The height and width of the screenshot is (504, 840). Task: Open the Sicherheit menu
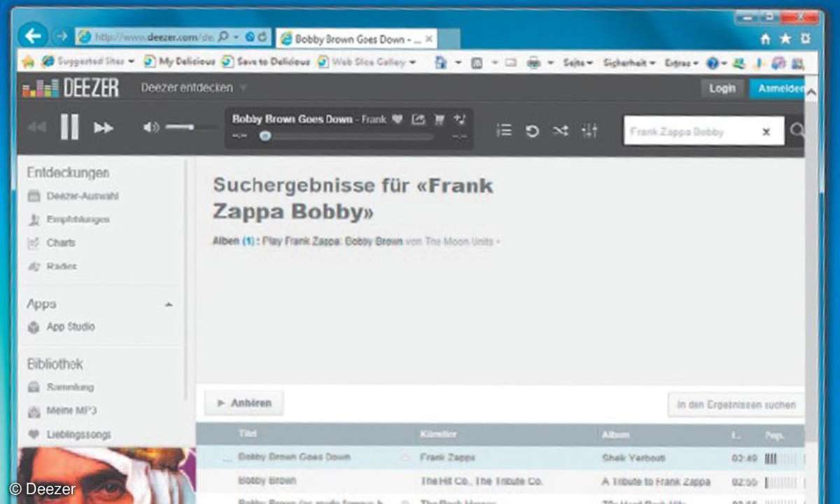pos(629,63)
